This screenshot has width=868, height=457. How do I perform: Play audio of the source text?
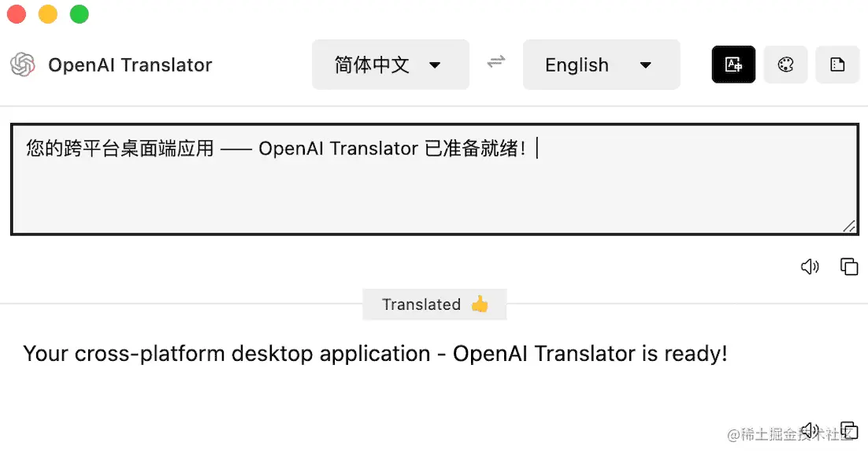coord(810,267)
